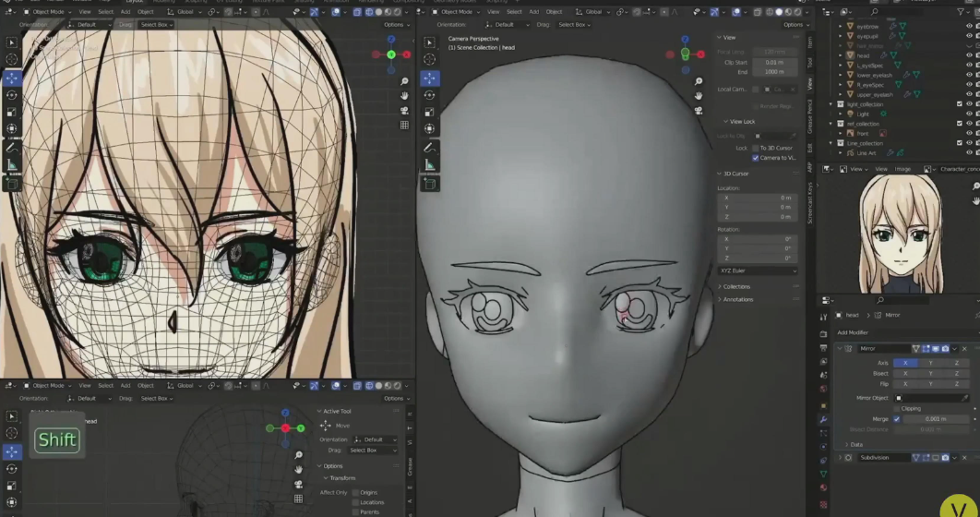Open the Tool properties tab icon
980x517 pixels.
click(x=823, y=318)
